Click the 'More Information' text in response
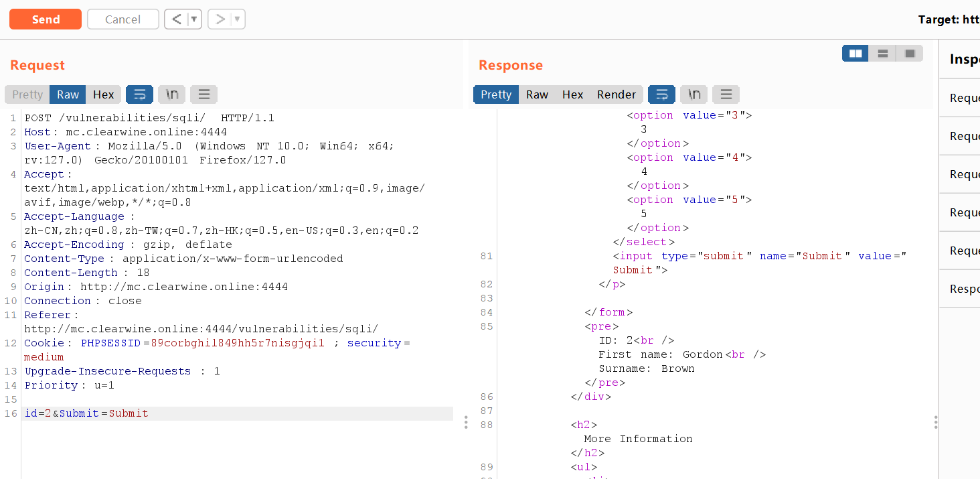Viewport: 980px width, 479px height. [x=638, y=439]
